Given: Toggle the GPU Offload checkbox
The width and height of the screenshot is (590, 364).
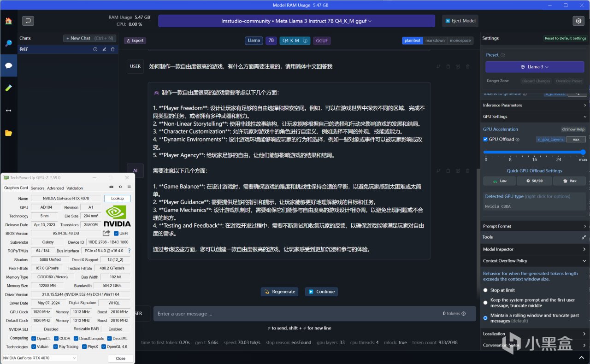Looking at the screenshot, I should [x=486, y=139].
